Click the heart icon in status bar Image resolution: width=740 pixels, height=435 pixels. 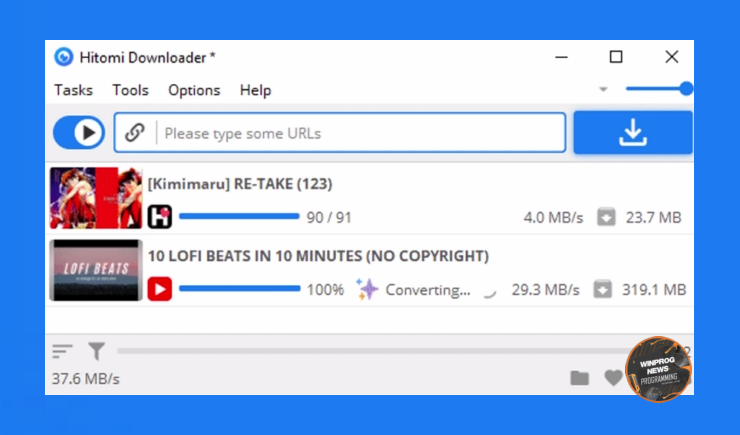(614, 378)
